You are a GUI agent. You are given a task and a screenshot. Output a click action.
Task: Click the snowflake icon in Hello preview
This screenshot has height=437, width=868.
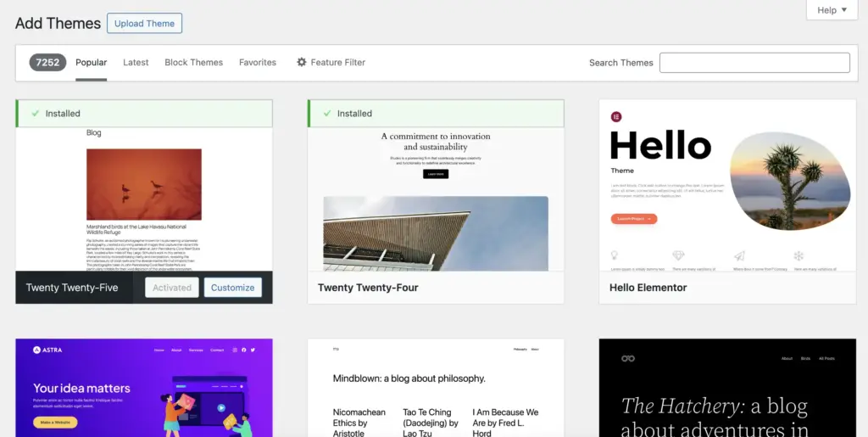click(798, 255)
